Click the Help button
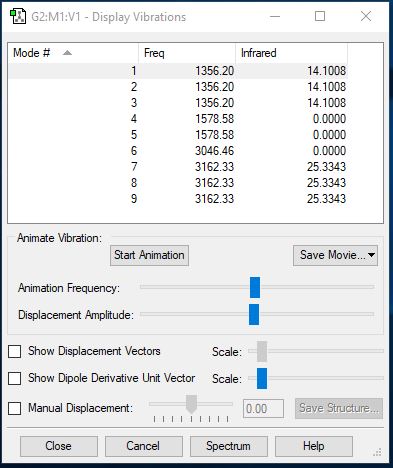 pyautogui.click(x=314, y=446)
